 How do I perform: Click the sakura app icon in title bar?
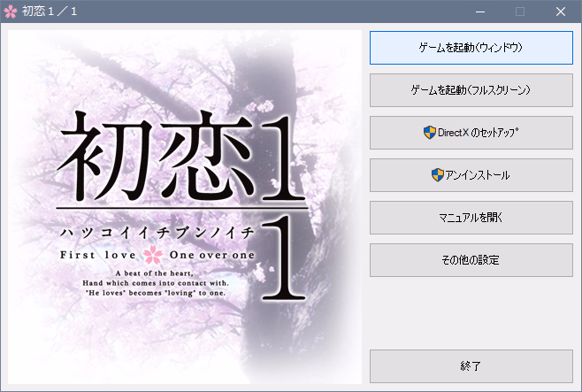pyautogui.click(x=11, y=12)
